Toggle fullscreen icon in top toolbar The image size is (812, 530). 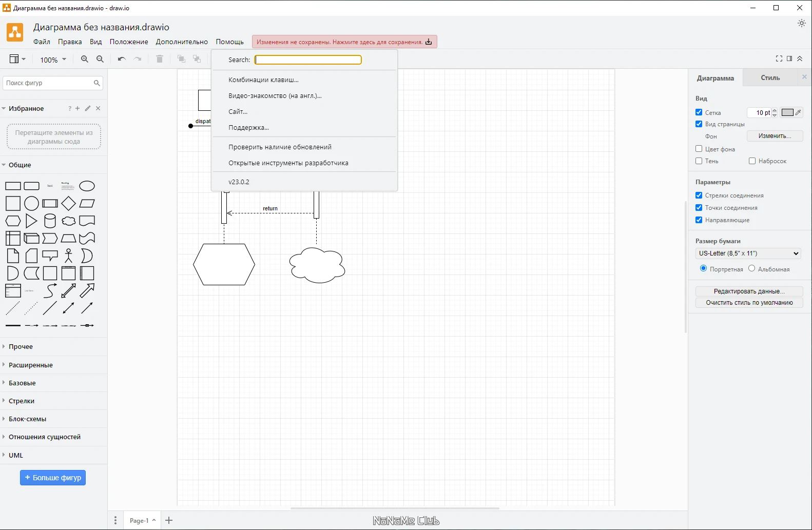point(779,59)
